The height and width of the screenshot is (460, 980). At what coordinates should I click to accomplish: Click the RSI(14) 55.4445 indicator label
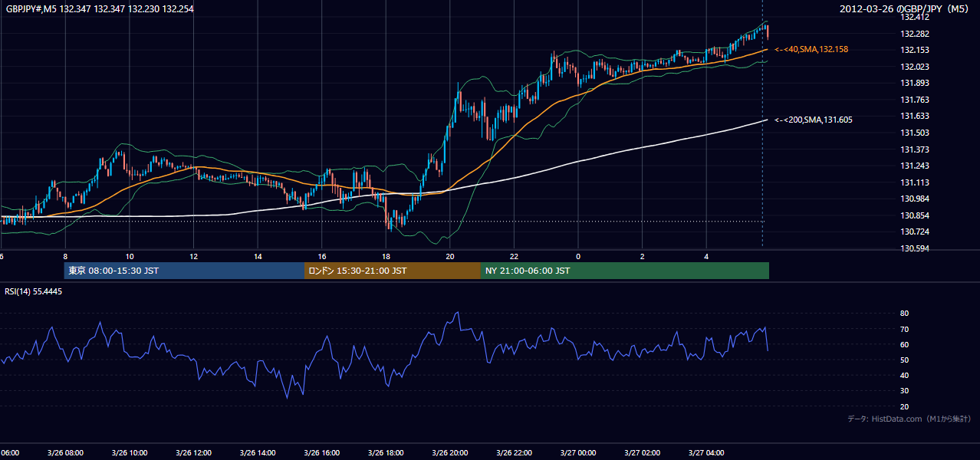pos(34,291)
